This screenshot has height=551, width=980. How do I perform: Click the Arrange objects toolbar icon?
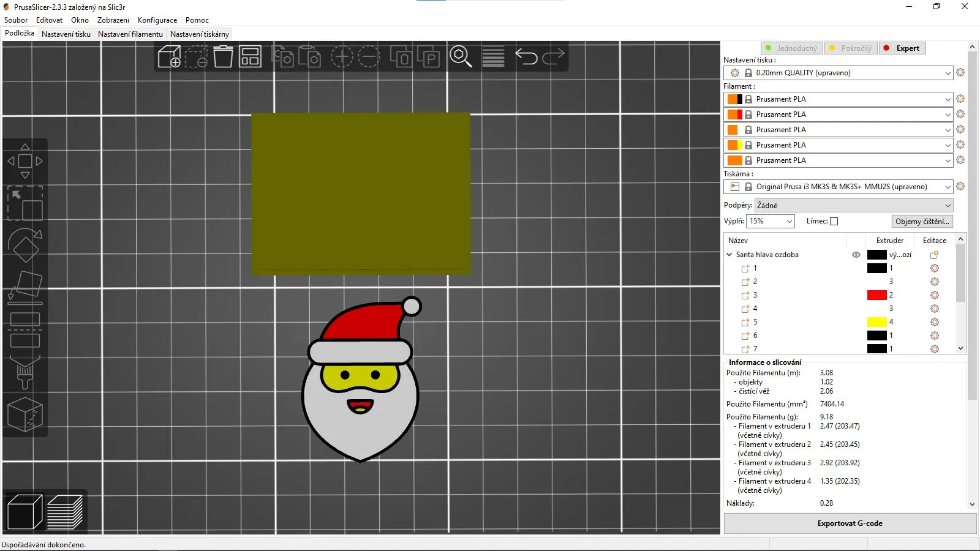click(x=250, y=57)
